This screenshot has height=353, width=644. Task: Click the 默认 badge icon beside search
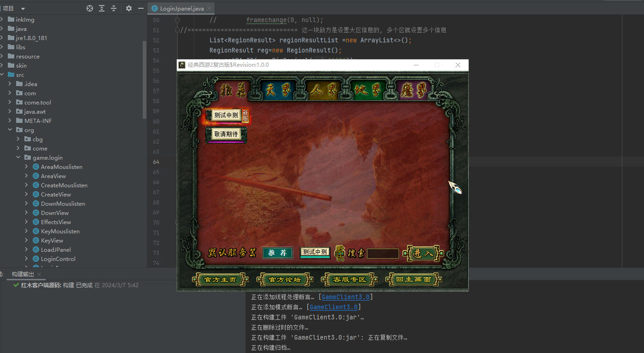[x=340, y=253]
